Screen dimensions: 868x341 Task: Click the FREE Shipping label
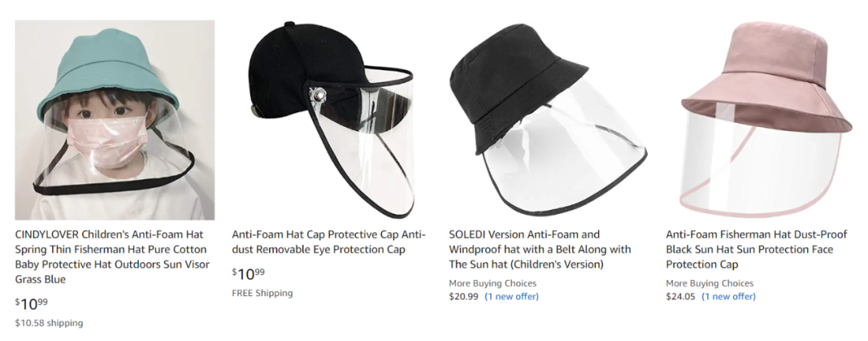(262, 294)
